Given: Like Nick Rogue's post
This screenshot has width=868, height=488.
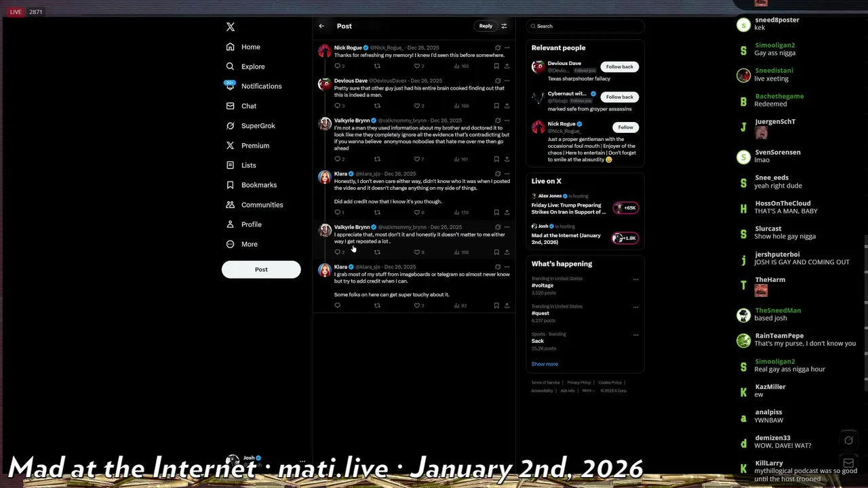Looking at the screenshot, I should point(418,66).
